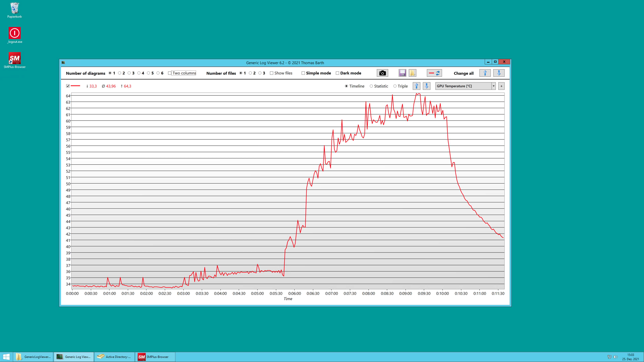Screen dimensions: 644x362
Task: Set number of diagrams to 4
Action: click(x=139, y=73)
